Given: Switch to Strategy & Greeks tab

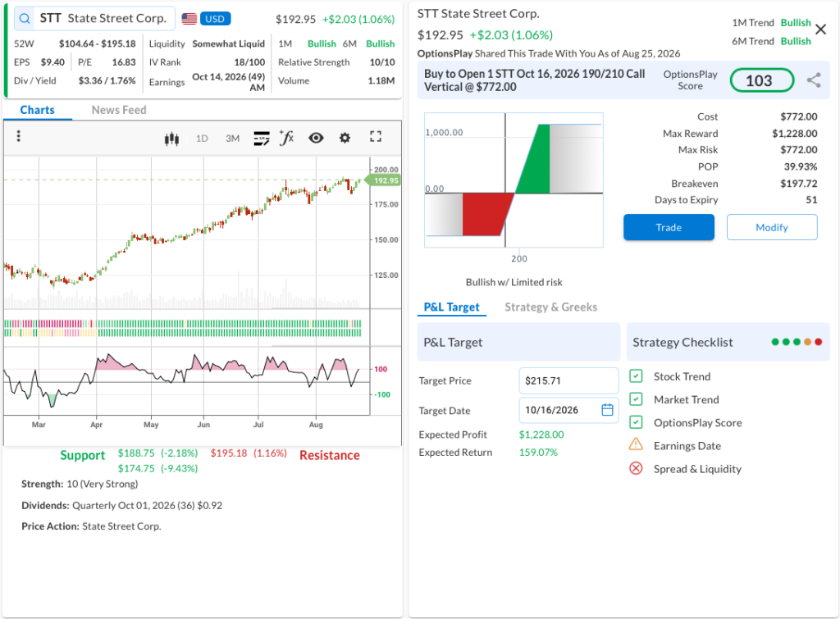Looking at the screenshot, I should pyautogui.click(x=550, y=307).
